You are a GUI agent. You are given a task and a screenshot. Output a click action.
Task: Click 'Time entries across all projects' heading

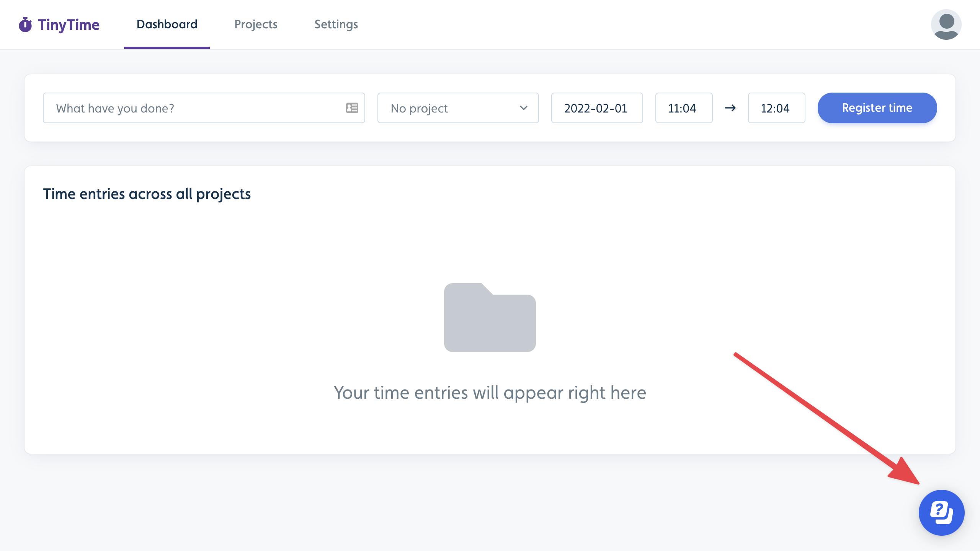147,194
